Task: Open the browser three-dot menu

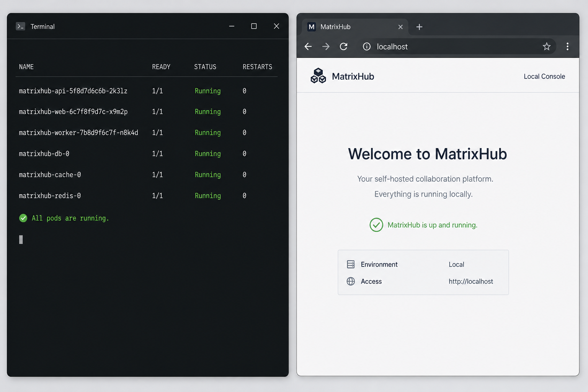Action: coord(567,47)
